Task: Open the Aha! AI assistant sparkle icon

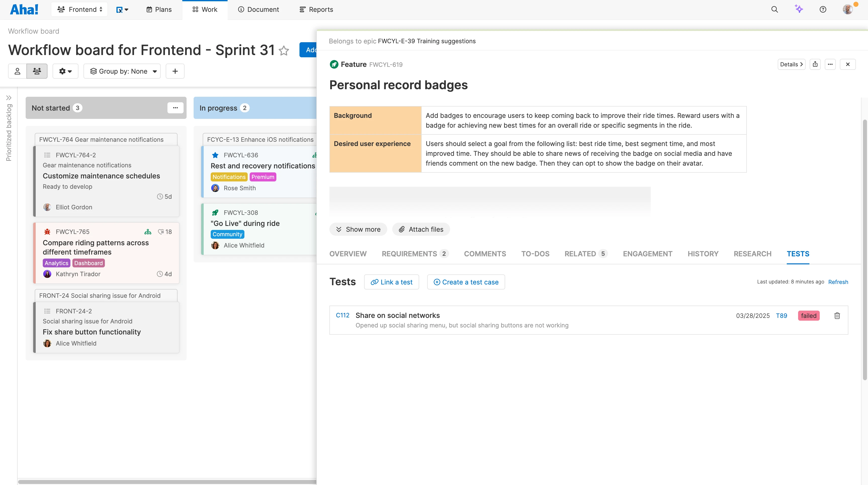Action: (799, 9)
